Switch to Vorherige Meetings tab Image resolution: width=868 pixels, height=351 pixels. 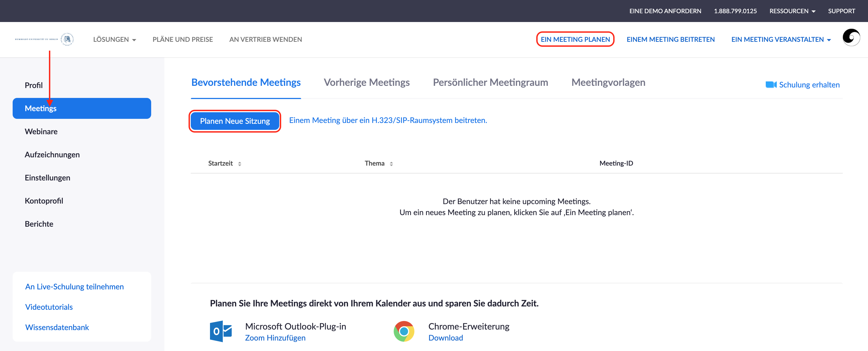point(366,83)
